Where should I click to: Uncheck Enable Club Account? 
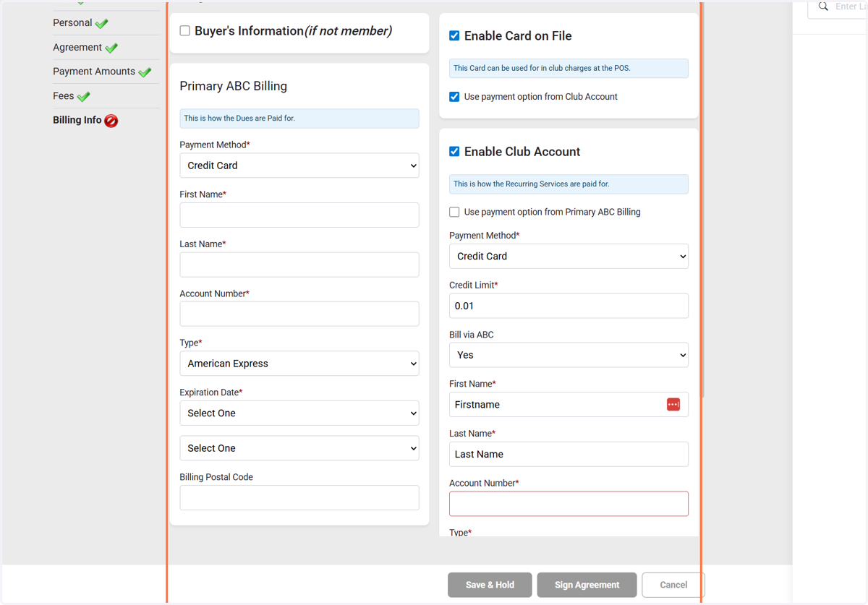click(x=454, y=152)
